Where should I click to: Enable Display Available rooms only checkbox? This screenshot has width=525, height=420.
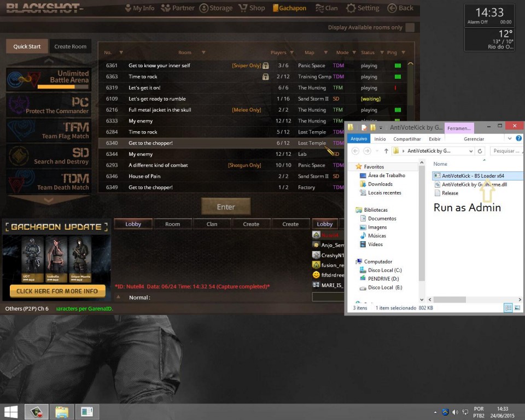pos(410,27)
